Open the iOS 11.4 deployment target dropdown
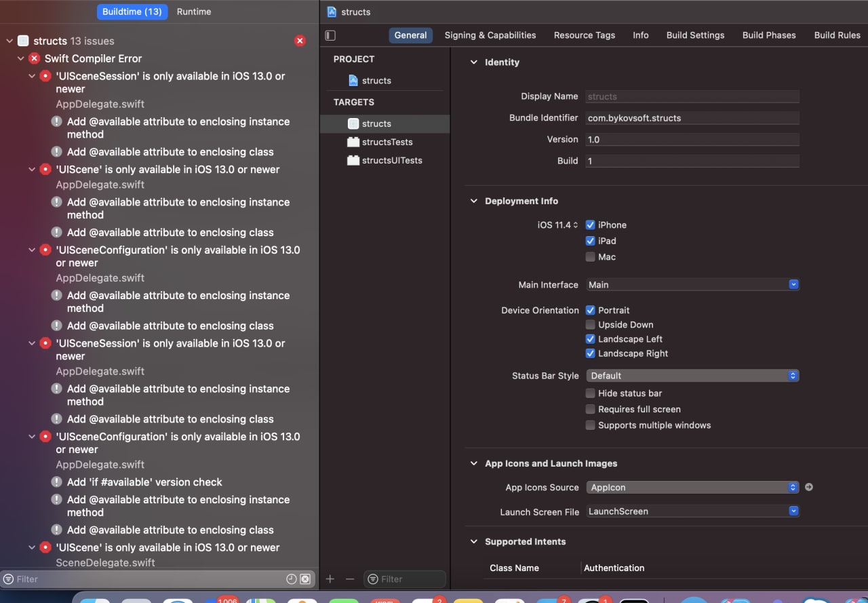 pos(558,225)
